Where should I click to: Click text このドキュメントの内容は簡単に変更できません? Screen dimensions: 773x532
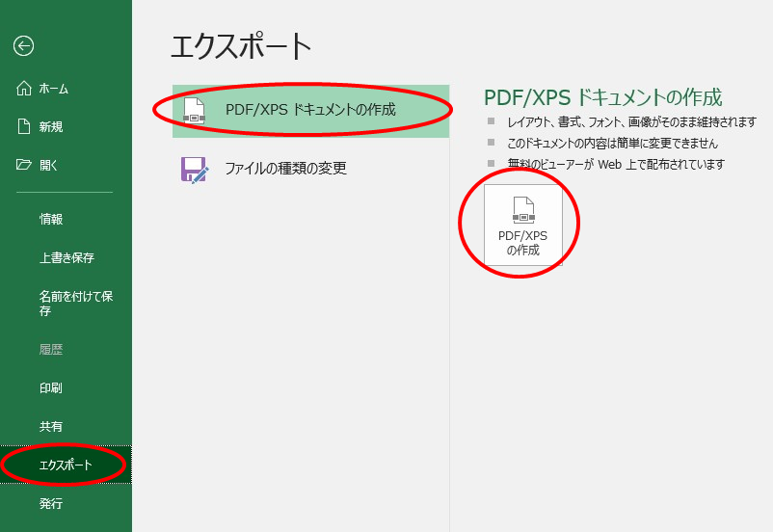(612, 143)
